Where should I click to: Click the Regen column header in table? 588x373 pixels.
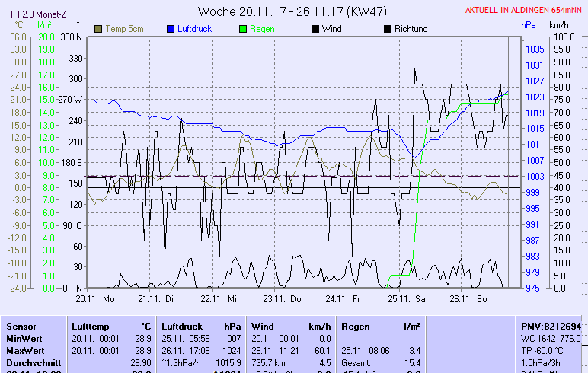[x=356, y=326]
